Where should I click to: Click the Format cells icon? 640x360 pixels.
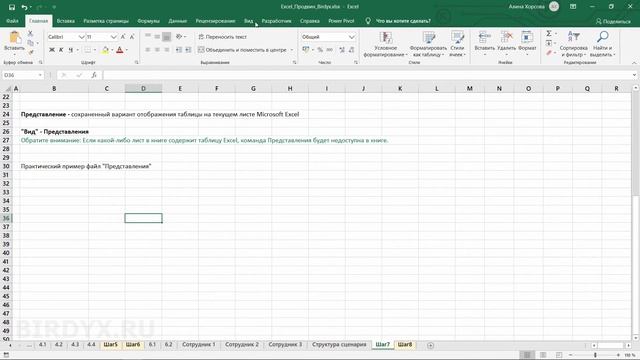527,37
